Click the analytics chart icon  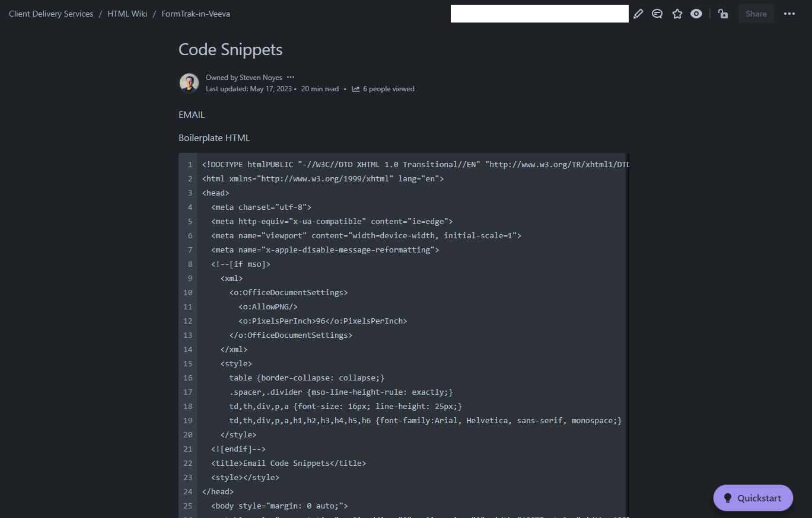[x=356, y=89]
